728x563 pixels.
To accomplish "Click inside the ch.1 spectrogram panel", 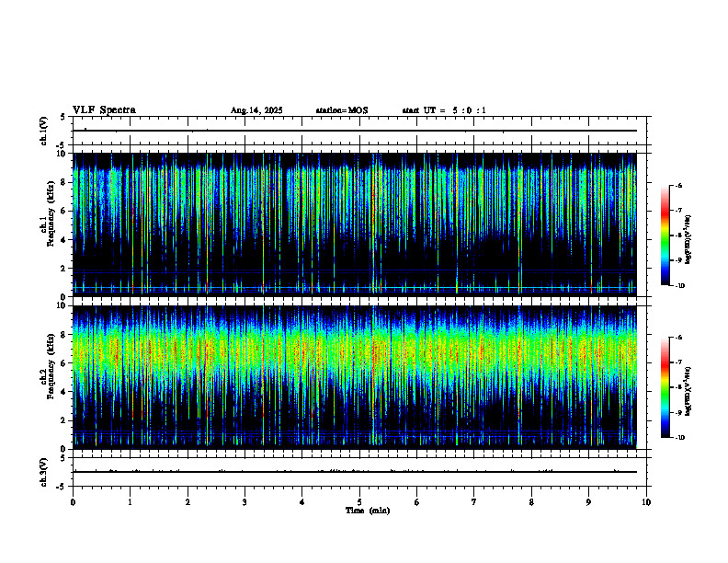I will pos(355,224).
